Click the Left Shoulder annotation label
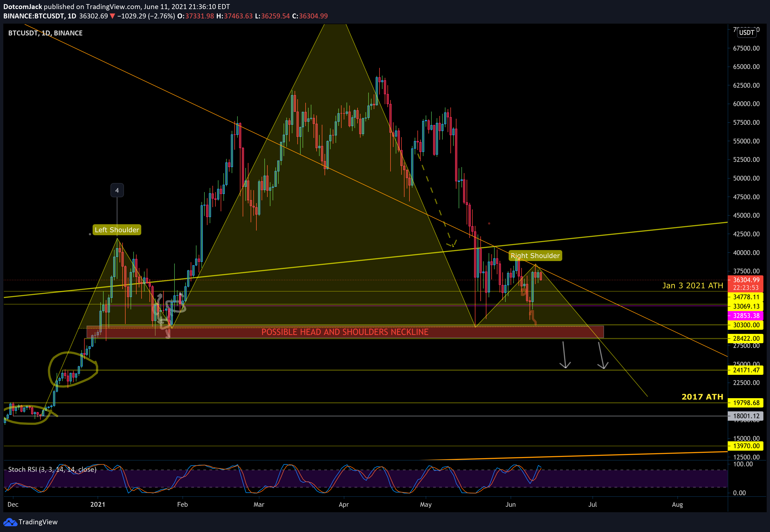 pos(117,230)
